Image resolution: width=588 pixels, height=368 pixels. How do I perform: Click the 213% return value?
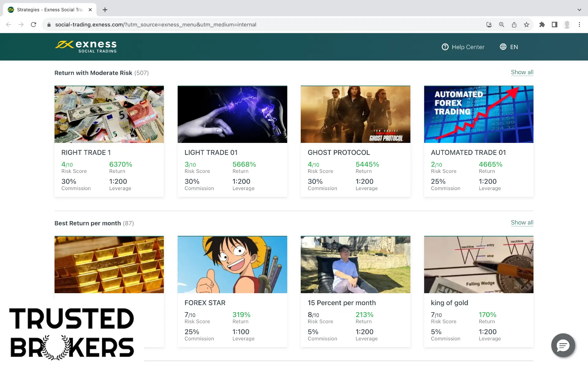pyautogui.click(x=364, y=315)
